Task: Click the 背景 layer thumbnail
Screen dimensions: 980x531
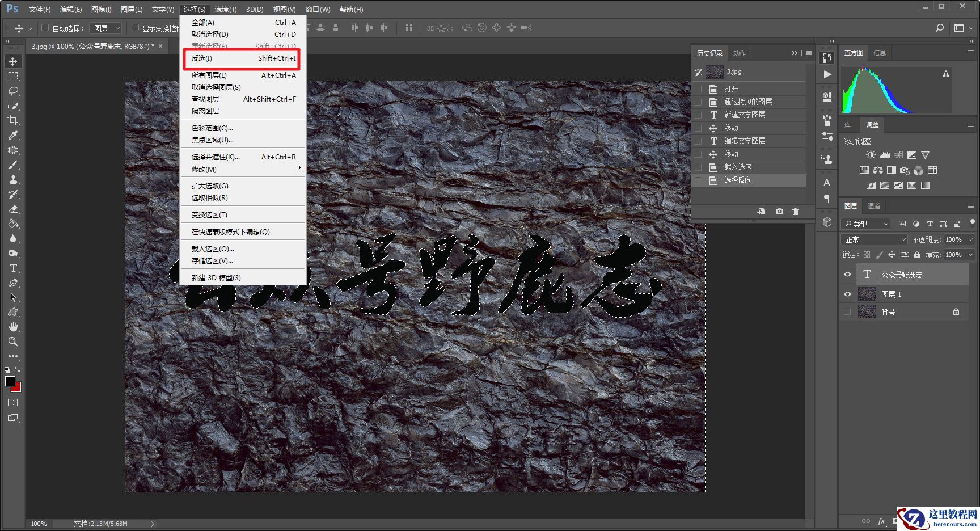Action: (867, 311)
